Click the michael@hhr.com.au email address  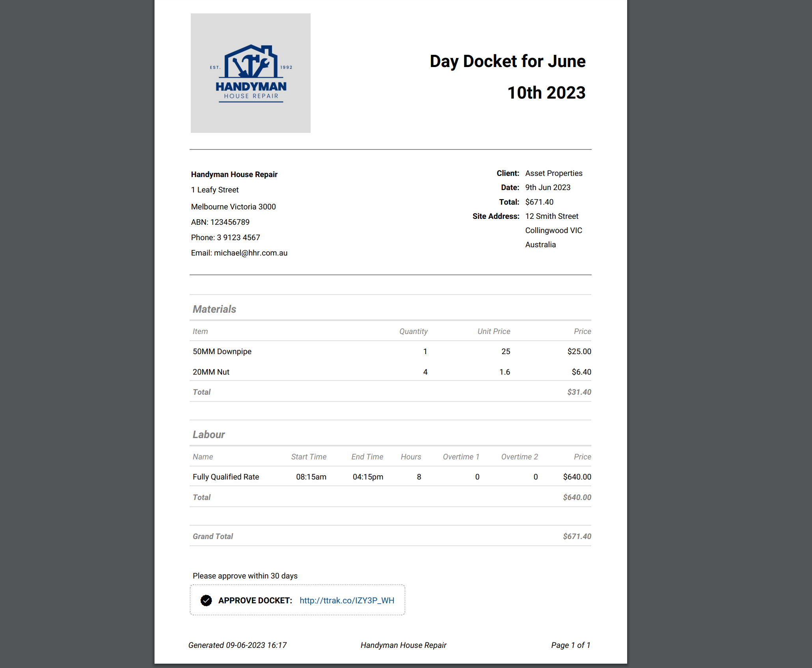pos(250,253)
